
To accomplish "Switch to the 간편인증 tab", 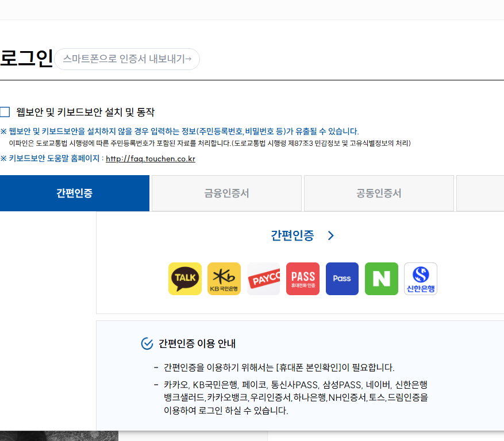I will pyautogui.click(x=75, y=193).
